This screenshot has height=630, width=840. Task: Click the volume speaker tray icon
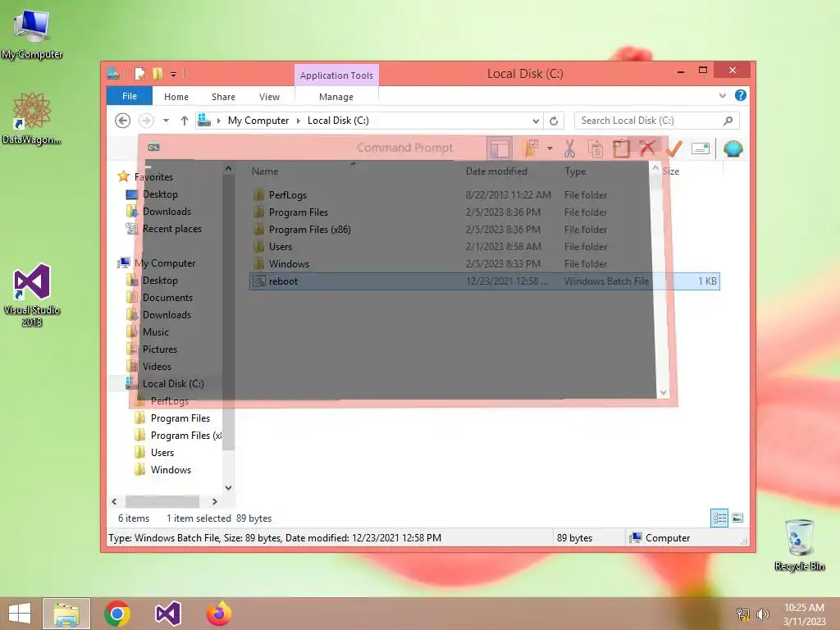[762, 614]
